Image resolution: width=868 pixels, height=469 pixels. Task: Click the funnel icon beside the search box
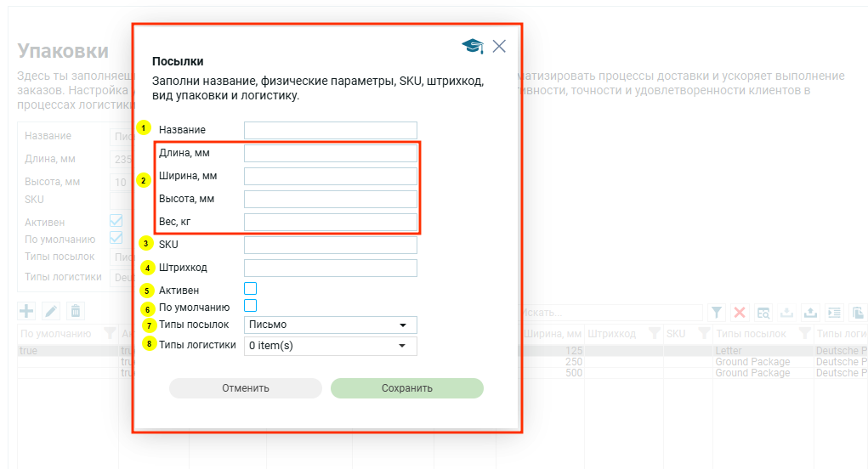[x=717, y=313]
